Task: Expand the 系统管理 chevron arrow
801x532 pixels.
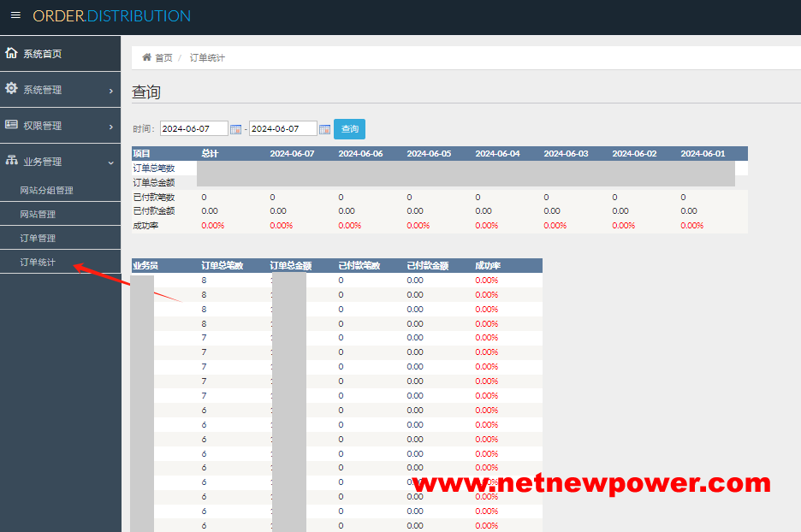Action: (x=110, y=91)
